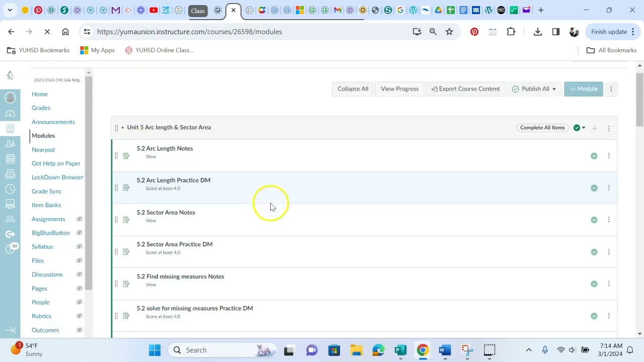Open the Chrome extensions puzzle menu
The height and width of the screenshot is (362, 644).
pyautogui.click(x=511, y=32)
